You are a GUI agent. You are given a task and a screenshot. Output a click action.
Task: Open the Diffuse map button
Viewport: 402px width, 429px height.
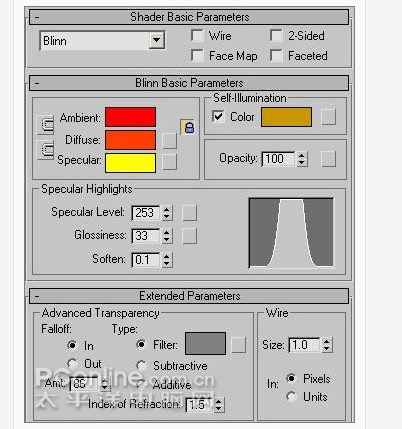[x=169, y=141]
